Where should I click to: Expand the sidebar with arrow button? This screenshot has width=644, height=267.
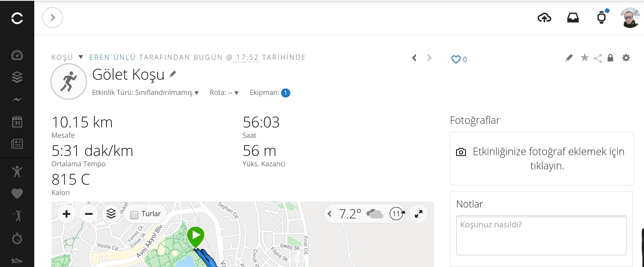pyautogui.click(x=53, y=18)
